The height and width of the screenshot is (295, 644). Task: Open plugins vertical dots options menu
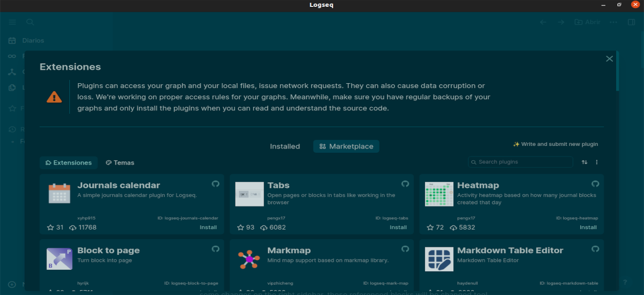click(x=597, y=162)
